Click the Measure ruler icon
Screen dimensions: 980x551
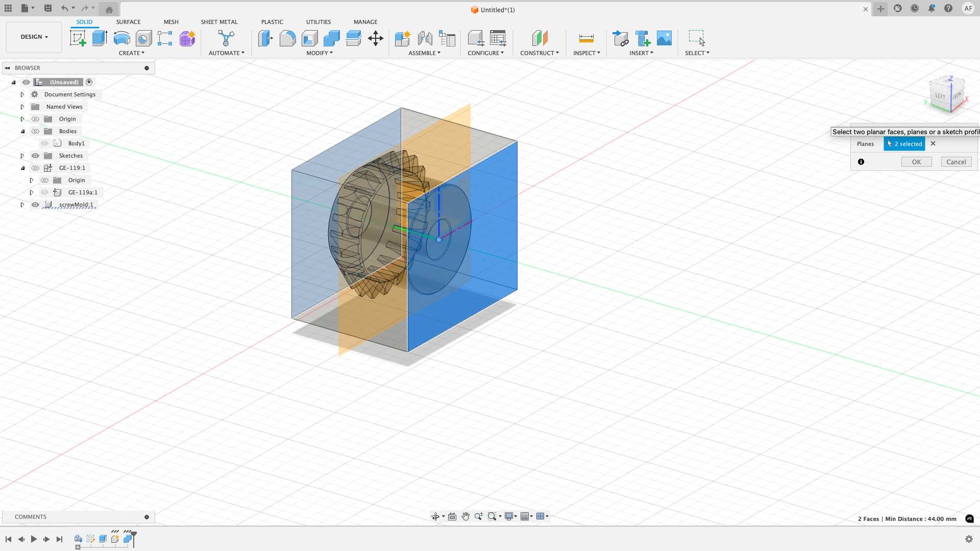[586, 38]
